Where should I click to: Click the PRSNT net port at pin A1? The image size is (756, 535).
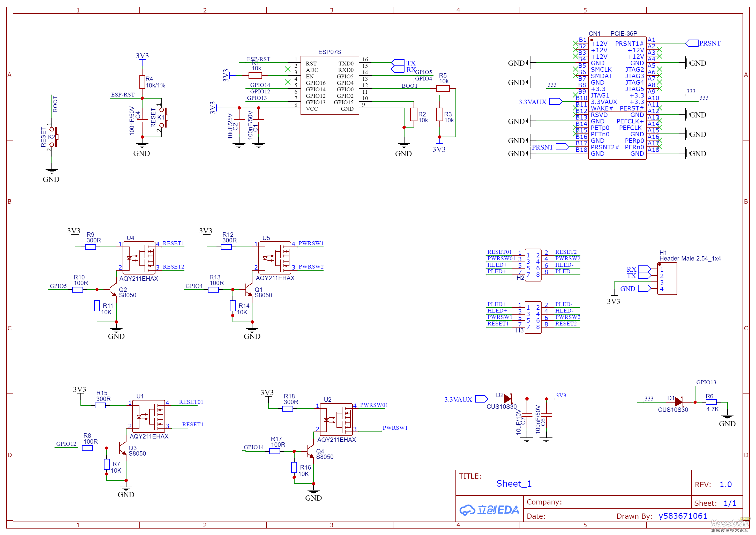point(691,43)
